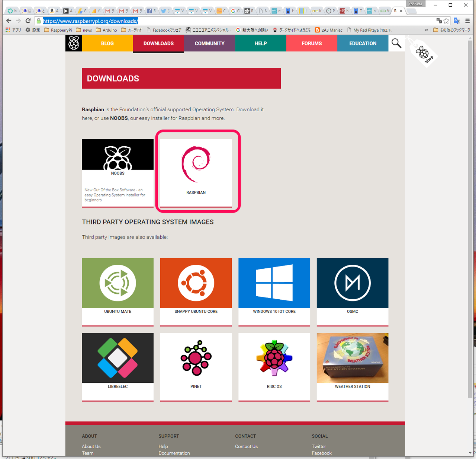Open the ニコニコアニメスペシャル bookmark

point(208,30)
